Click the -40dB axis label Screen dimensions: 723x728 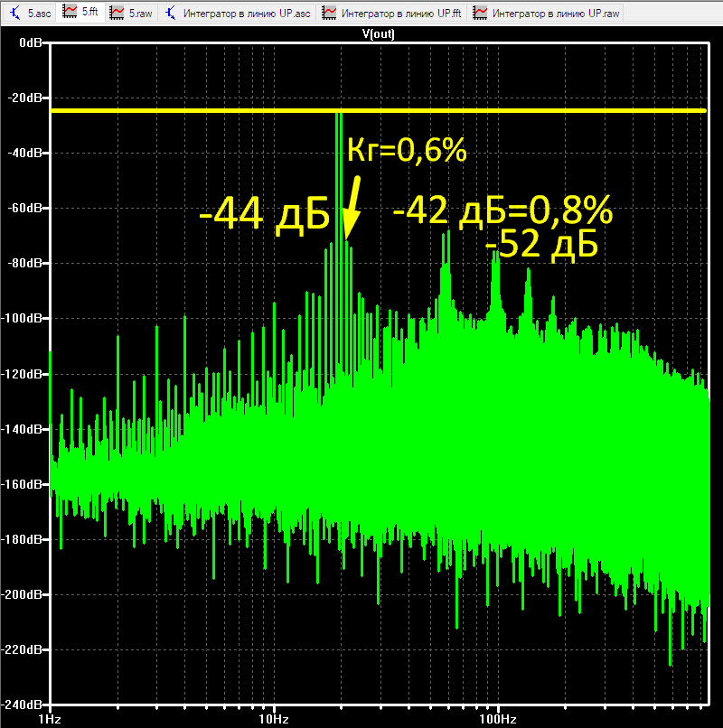[24, 153]
